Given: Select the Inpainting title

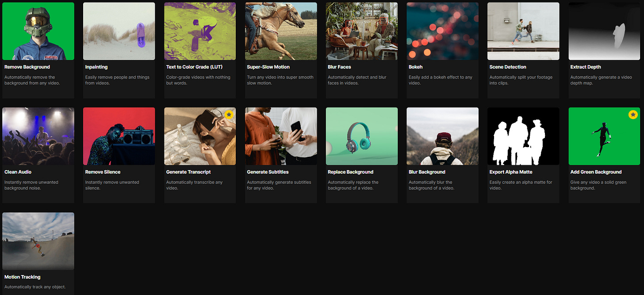Looking at the screenshot, I should point(96,67).
